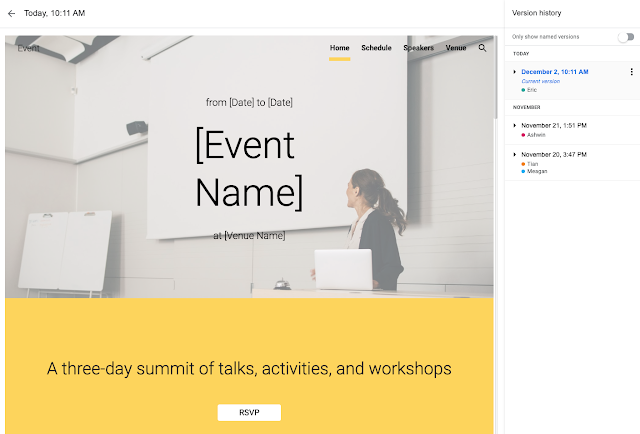Click the back arrow icon
Screen dimensions: 640x434
click(11, 14)
